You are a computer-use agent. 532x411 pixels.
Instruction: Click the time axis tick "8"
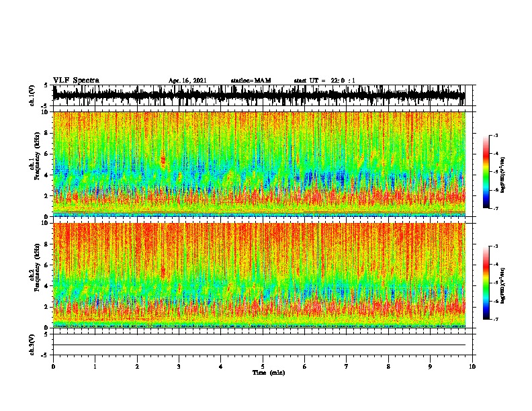(388, 367)
